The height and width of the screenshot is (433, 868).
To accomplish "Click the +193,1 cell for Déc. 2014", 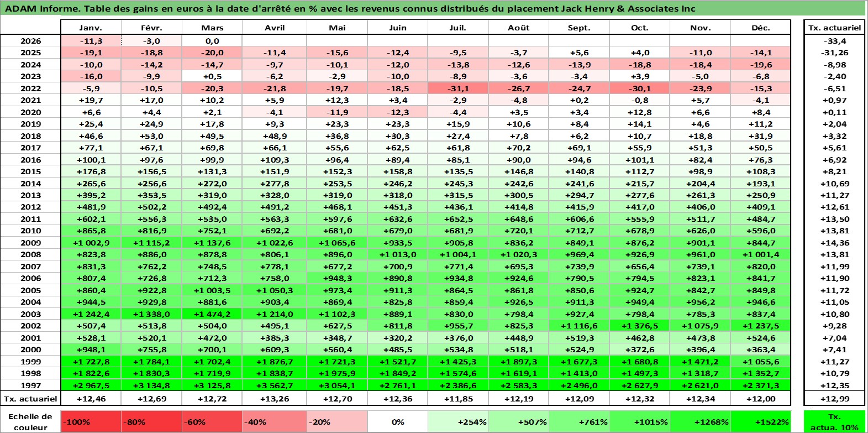I will [761, 184].
